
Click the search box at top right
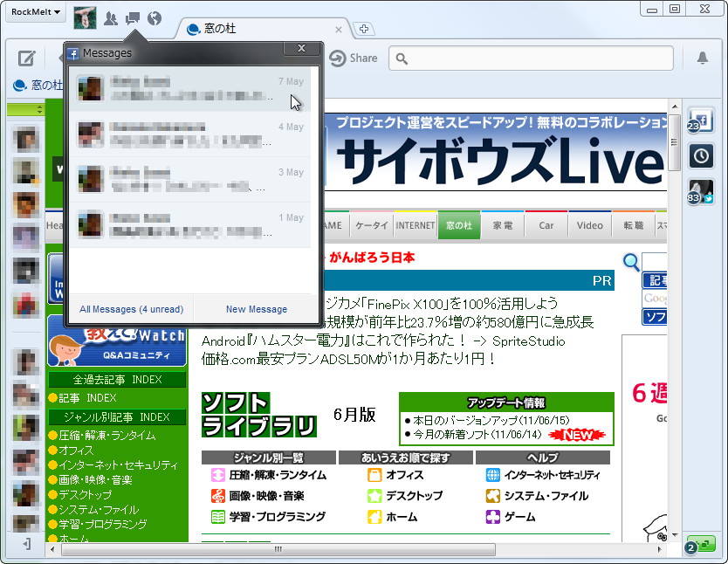coord(532,58)
